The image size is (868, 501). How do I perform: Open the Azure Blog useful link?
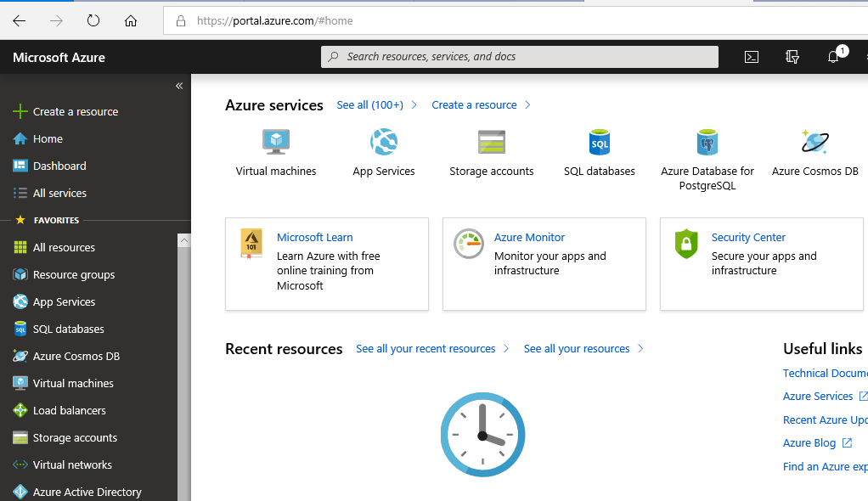pos(809,442)
